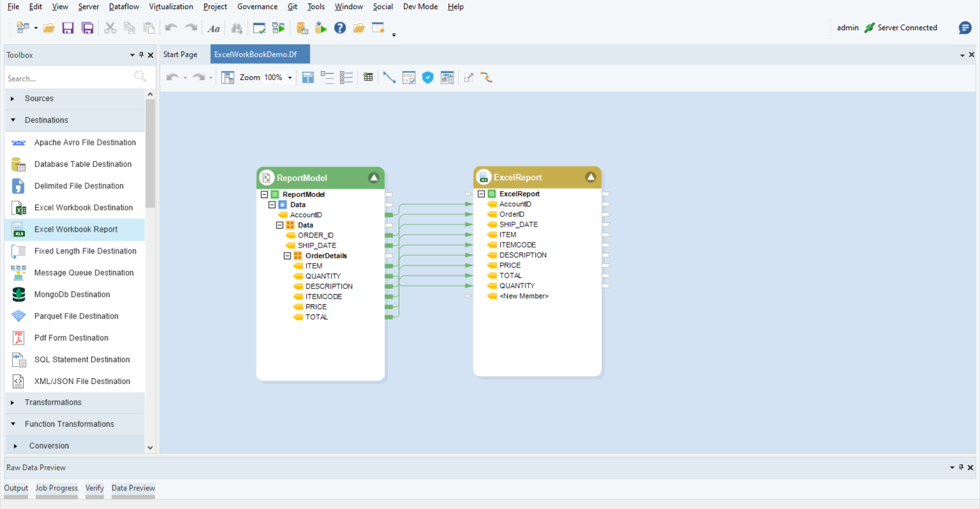
Task: Select Database Table Destination item
Action: coord(83,164)
